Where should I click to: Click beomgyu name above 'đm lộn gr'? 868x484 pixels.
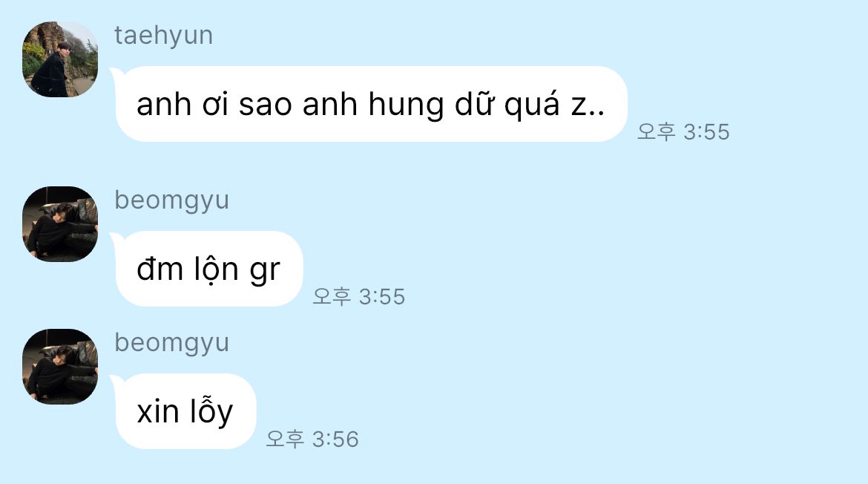(171, 200)
